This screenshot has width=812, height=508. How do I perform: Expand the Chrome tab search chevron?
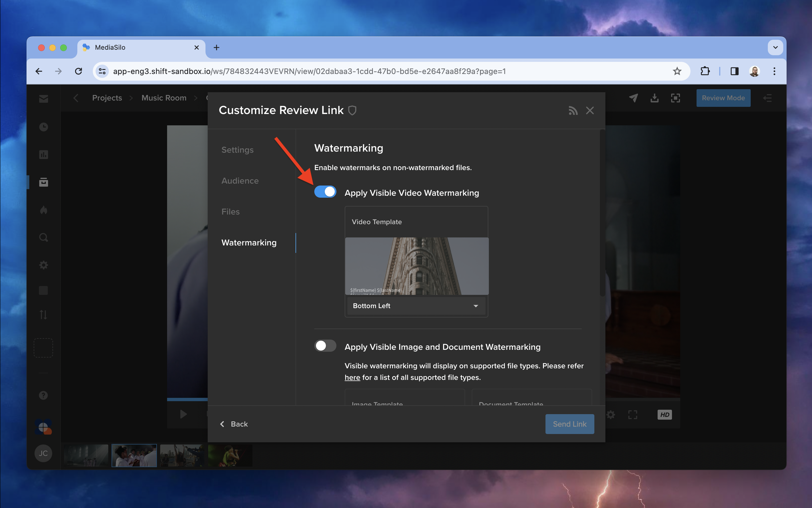click(775, 47)
